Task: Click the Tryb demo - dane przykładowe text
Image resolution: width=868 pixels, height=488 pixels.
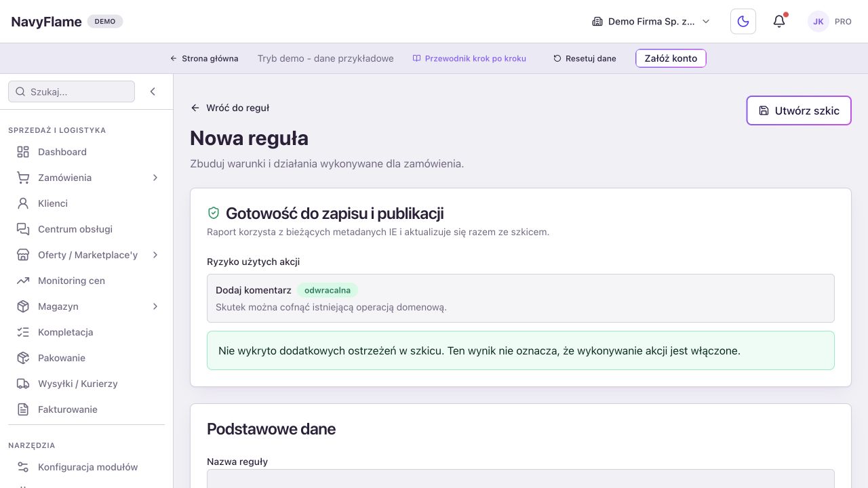Action: [325, 58]
